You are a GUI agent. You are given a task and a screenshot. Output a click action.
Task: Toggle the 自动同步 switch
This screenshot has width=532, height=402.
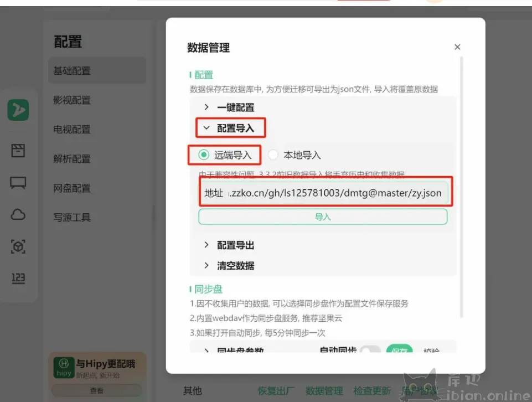click(x=370, y=351)
